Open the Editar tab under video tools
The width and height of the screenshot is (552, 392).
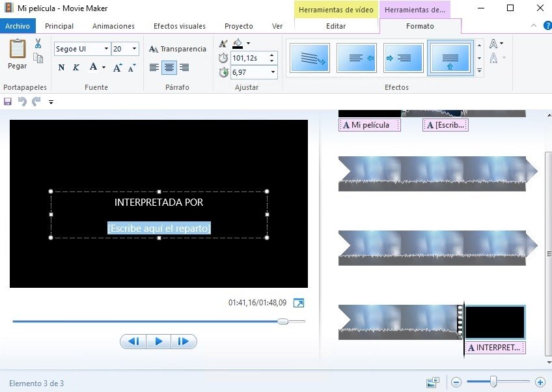(x=336, y=27)
